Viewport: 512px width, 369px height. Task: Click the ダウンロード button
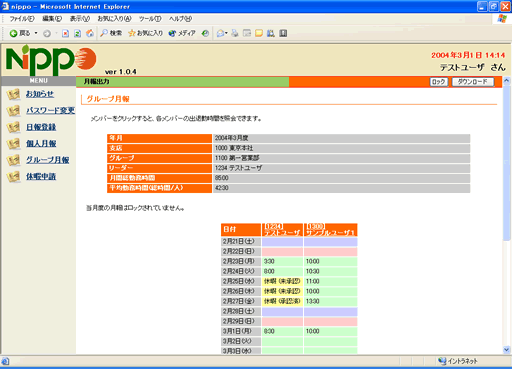[473, 82]
